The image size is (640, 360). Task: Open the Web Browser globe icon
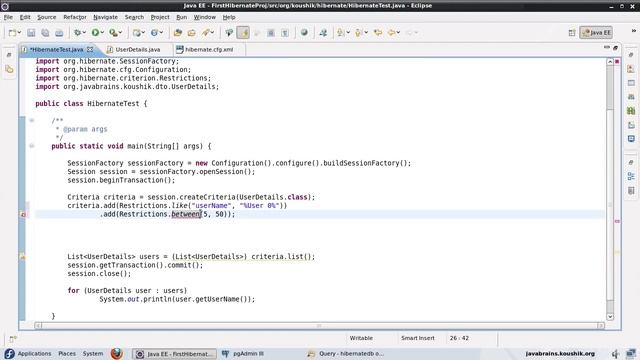304,33
